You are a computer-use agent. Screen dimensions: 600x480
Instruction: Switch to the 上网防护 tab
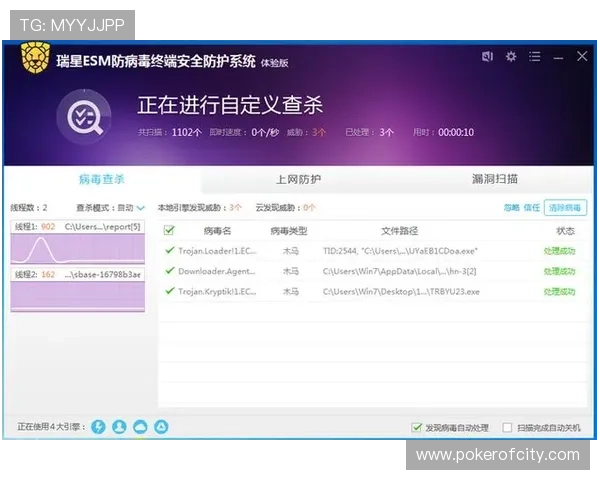(298, 179)
